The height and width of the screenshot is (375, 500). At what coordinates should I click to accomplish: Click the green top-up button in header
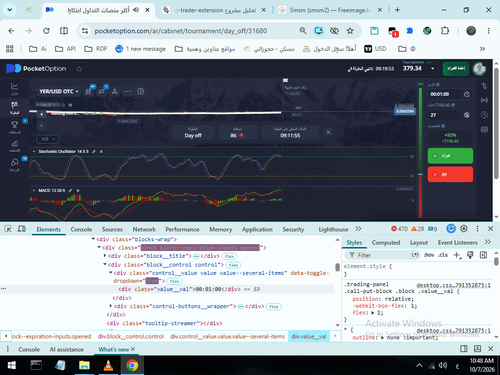click(x=456, y=69)
